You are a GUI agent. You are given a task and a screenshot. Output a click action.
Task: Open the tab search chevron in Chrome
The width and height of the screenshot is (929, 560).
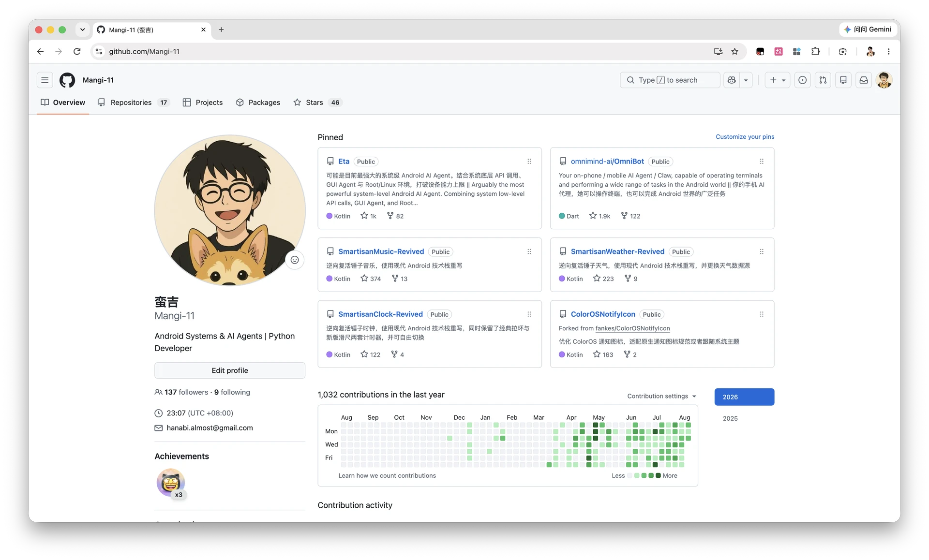point(83,29)
